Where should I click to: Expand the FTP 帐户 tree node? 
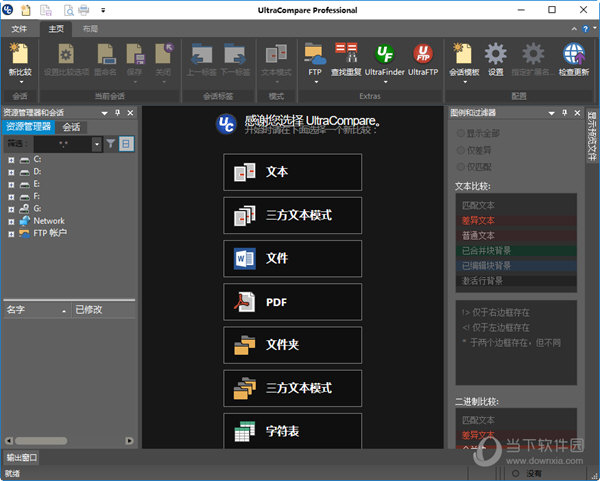click(11, 234)
